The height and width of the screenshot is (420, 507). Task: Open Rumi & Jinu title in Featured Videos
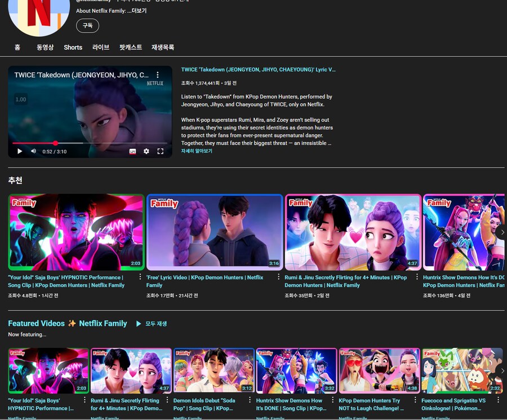[x=126, y=404]
